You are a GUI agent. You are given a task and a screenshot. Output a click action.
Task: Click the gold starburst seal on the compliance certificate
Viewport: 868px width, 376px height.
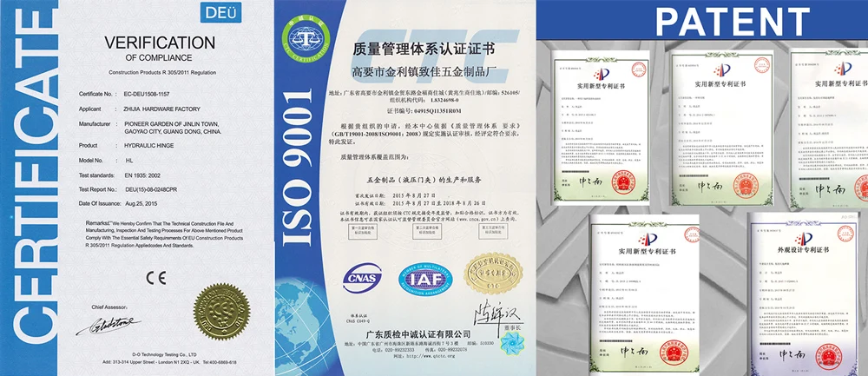coord(222,312)
